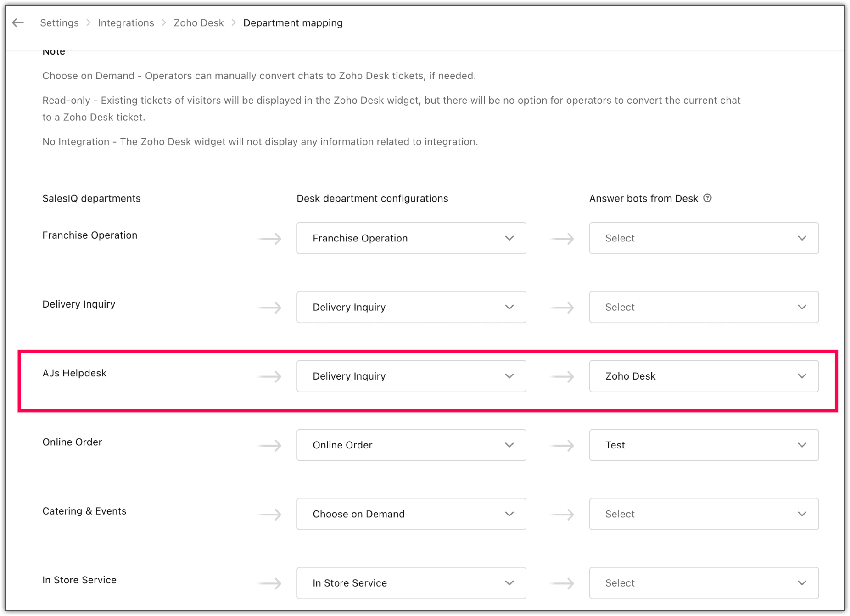Click the Department mapping breadcrumb title
Image resolution: width=850 pixels, height=616 pixels.
pos(293,23)
